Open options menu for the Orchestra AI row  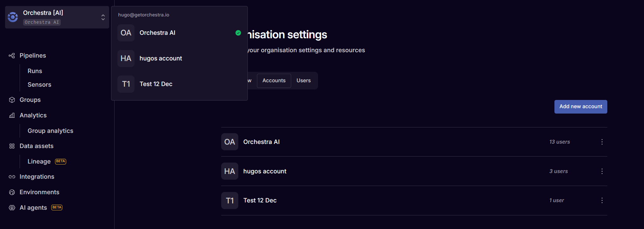click(x=602, y=142)
